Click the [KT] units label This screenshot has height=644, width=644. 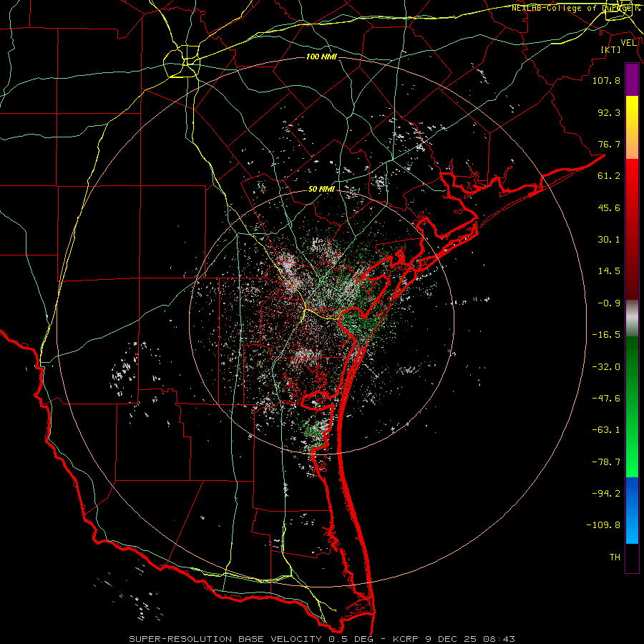[611, 49]
